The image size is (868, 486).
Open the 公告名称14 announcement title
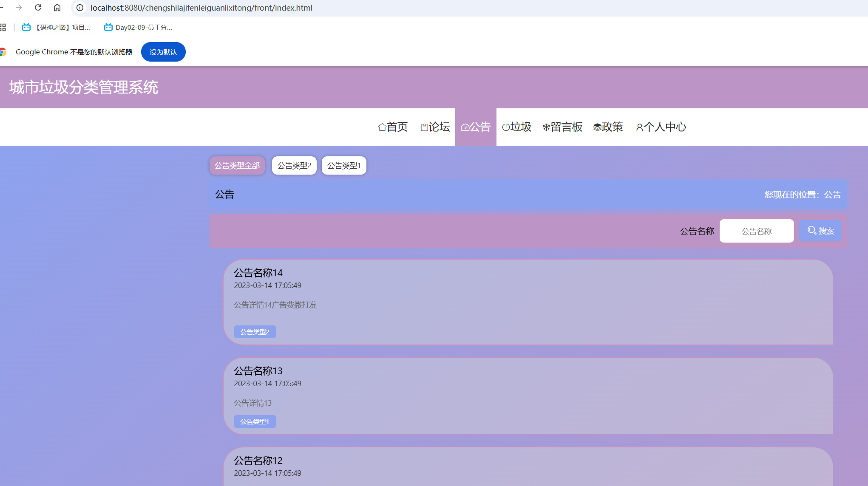258,273
